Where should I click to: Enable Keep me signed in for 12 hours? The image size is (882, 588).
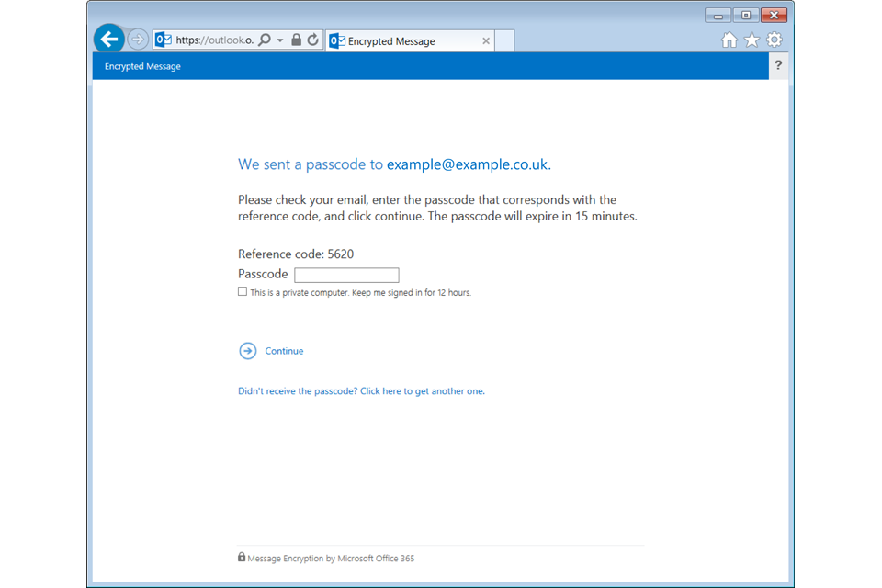point(243,291)
